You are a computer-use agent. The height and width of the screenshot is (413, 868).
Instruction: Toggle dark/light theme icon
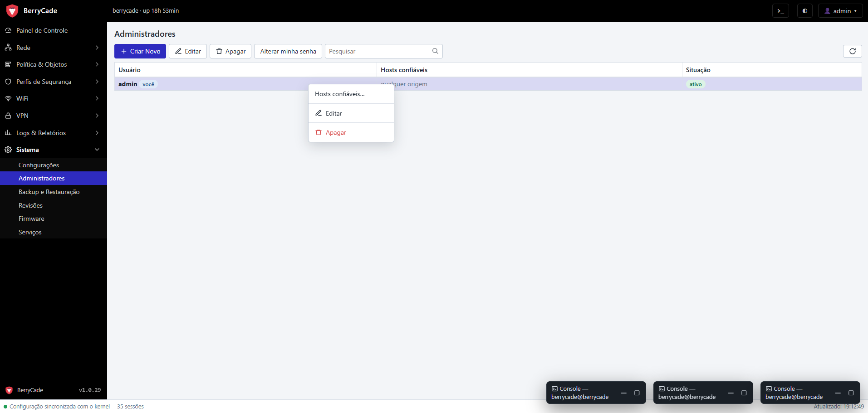pos(805,11)
